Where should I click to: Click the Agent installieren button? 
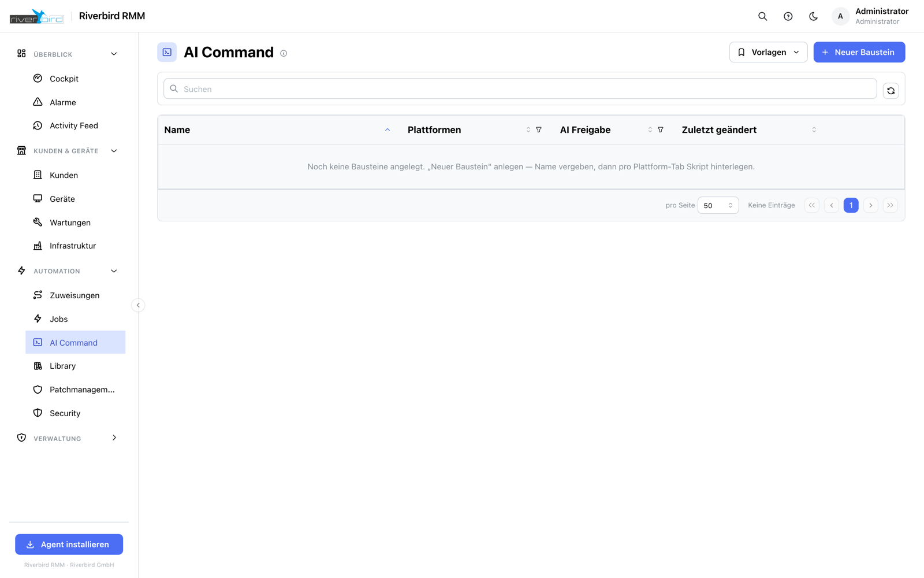(69, 544)
